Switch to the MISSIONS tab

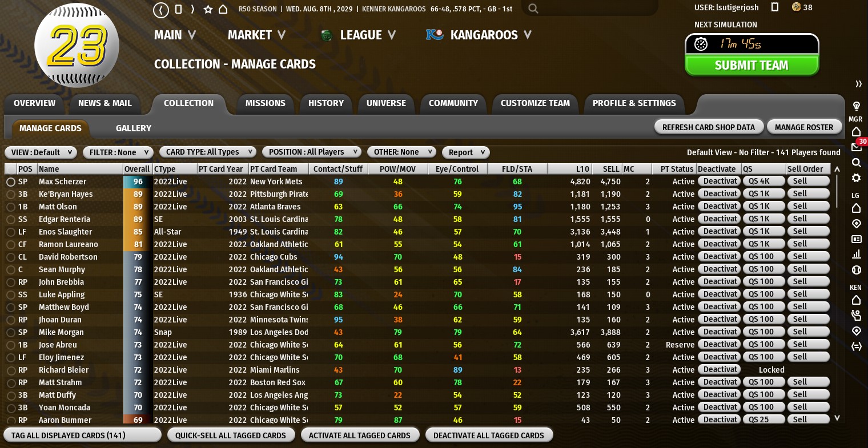point(266,103)
